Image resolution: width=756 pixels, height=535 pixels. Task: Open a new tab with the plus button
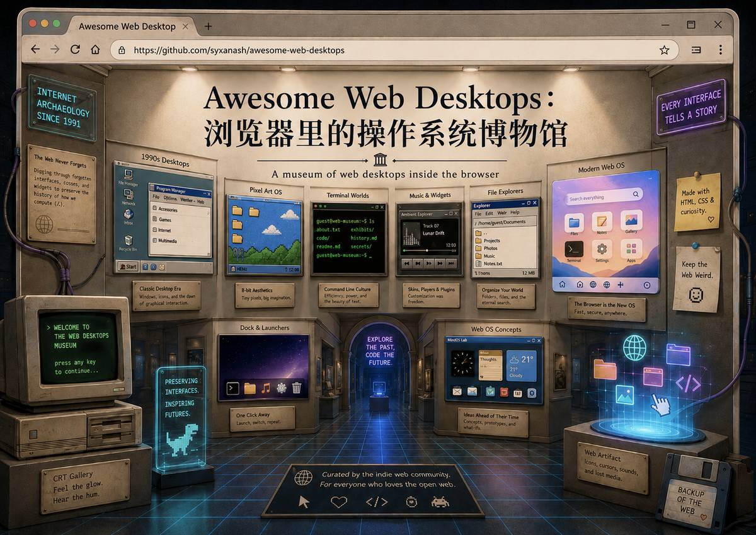point(208,26)
